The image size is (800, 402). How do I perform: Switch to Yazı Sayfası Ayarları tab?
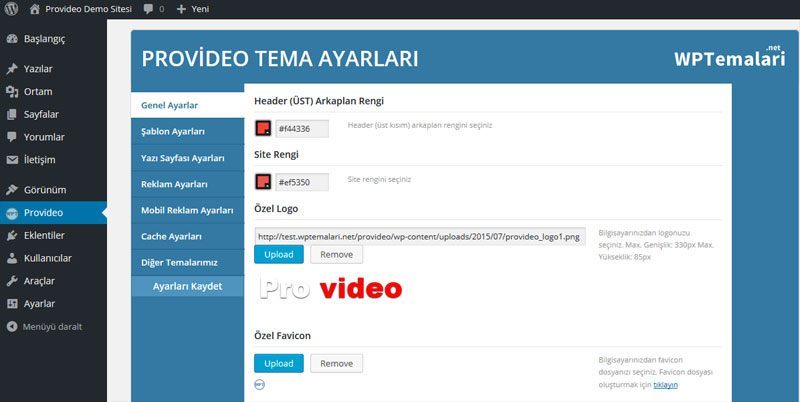click(188, 158)
